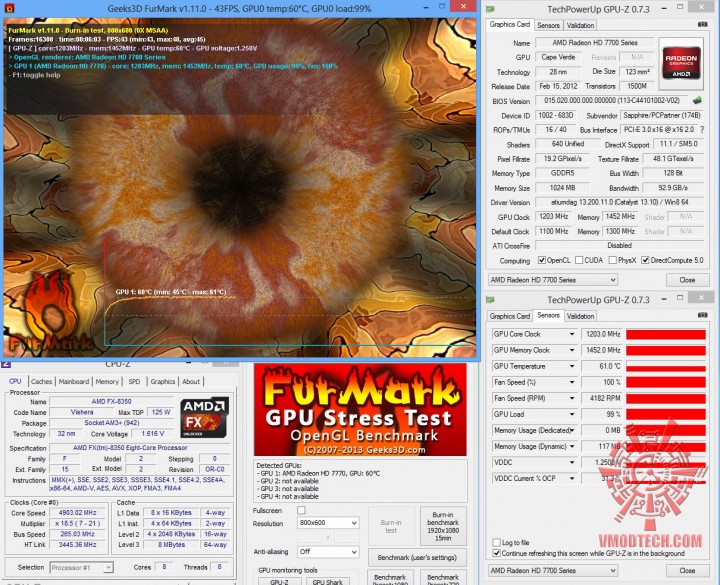Open the Resolution 800x600 dropdown

(328, 523)
